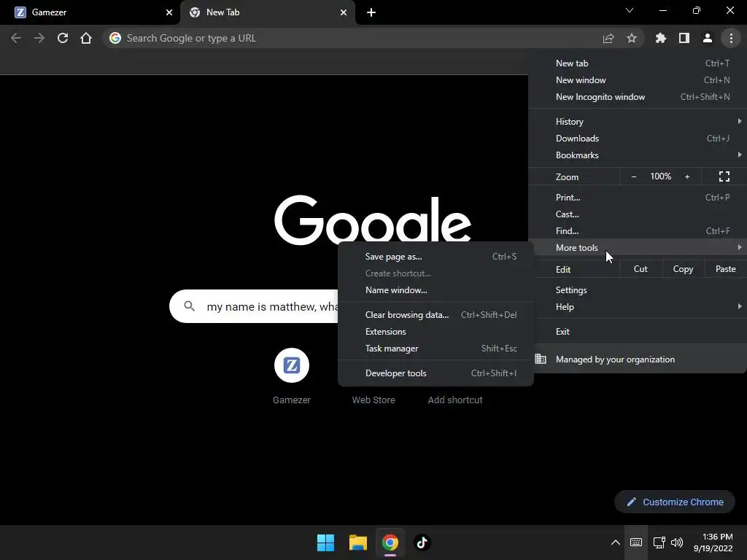
Task: Enter fullscreen mode from Zoom row
Action: [724, 176]
